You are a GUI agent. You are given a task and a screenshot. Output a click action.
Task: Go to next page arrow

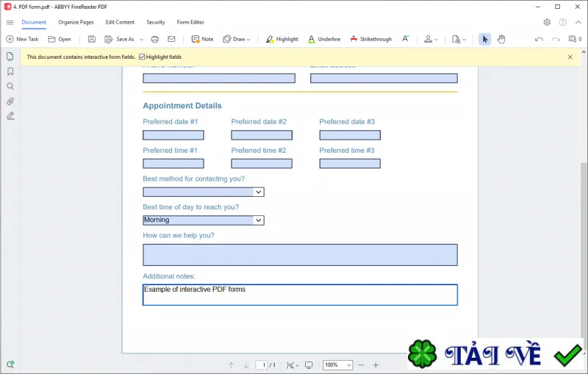point(246,365)
